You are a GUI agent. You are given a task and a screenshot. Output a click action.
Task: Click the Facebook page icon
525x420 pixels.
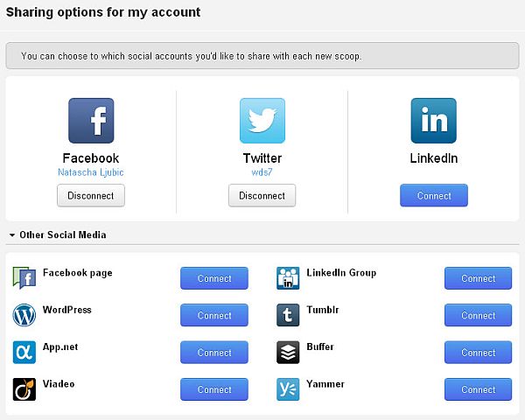point(24,278)
